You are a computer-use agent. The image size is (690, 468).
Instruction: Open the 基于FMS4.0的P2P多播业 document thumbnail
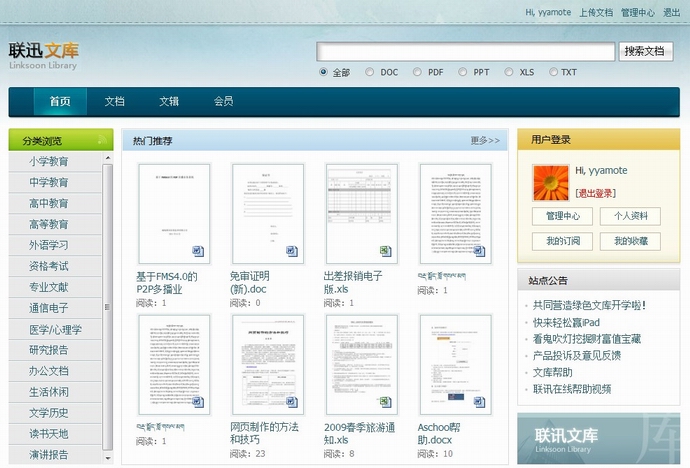(173, 213)
